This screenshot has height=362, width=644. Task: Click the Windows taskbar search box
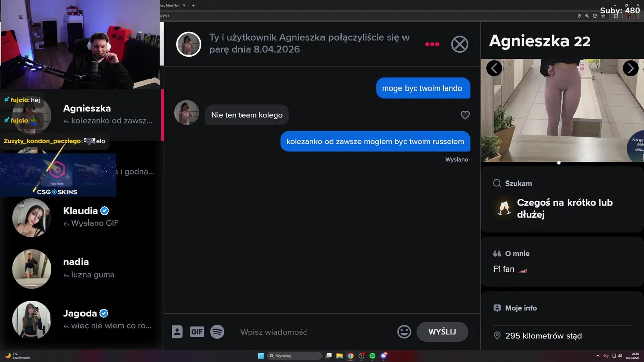tap(295, 356)
